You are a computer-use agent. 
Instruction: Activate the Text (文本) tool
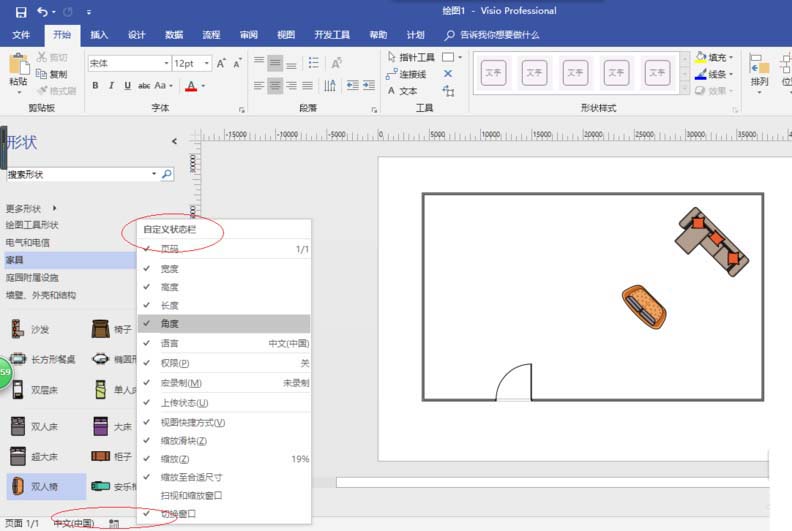point(401,91)
